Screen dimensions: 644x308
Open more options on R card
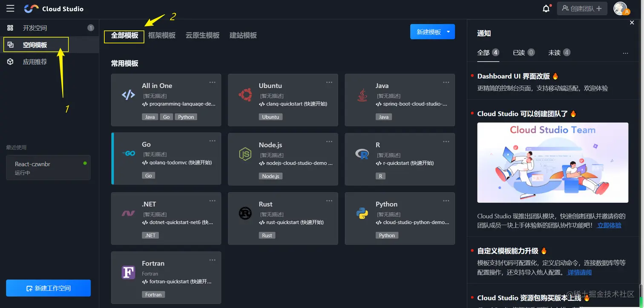(446, 141)
